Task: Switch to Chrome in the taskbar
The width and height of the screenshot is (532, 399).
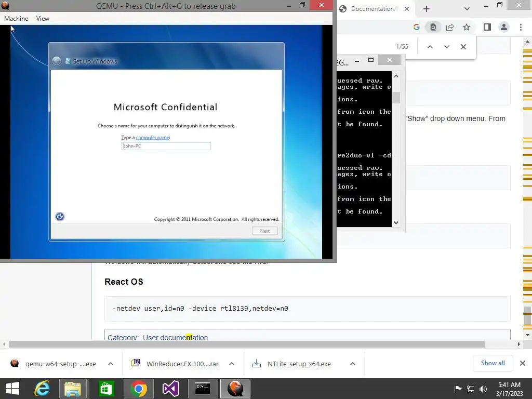Action: click(138, 389)
